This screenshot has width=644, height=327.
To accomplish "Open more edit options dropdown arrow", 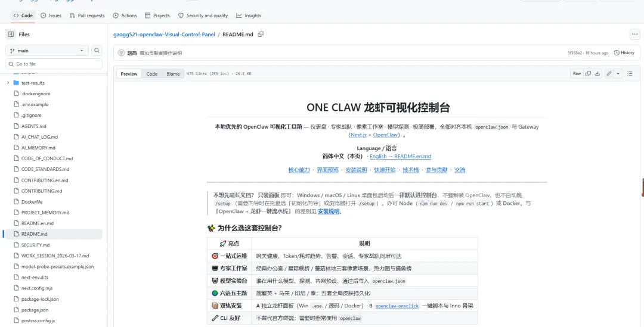I will pos(618,73).
